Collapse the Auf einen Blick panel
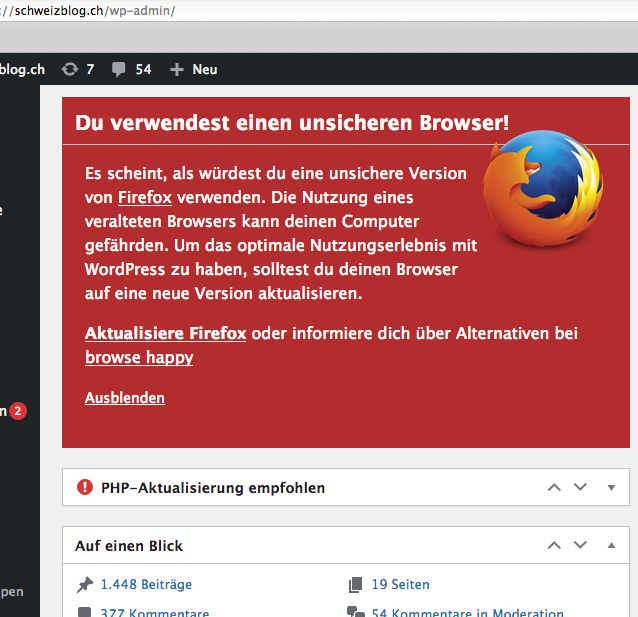Screen dimensions: 638x617 point(611,545)
